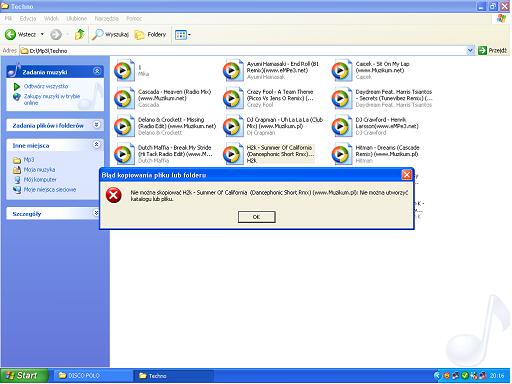
Task: Open the Narzędzia menu
Action: [x=106, y=18]
